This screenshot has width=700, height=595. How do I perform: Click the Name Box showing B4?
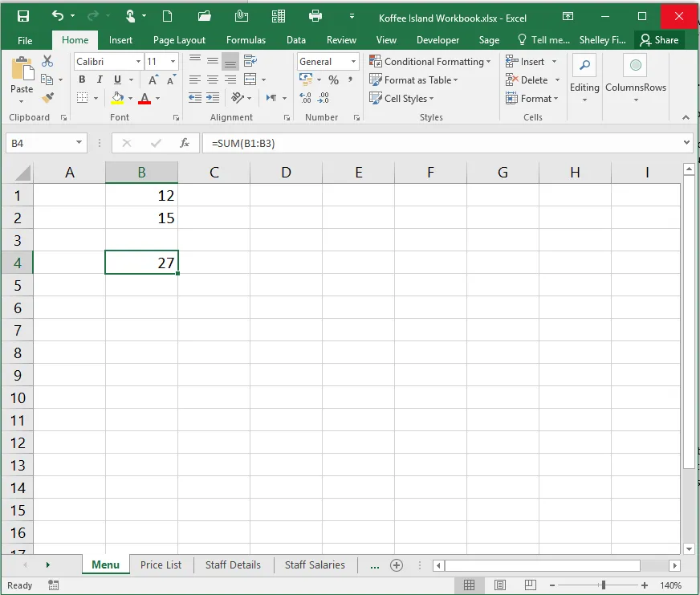[40, 143]
